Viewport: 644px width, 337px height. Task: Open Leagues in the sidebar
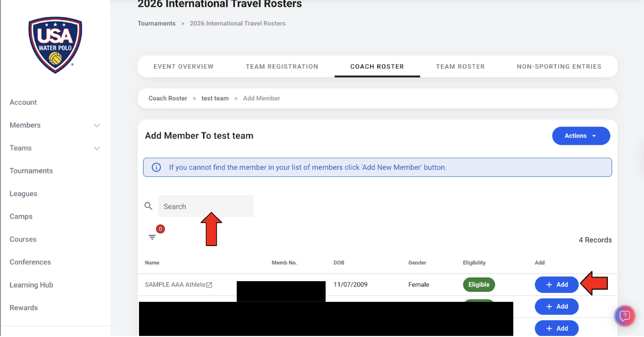(x=23, y=194)
